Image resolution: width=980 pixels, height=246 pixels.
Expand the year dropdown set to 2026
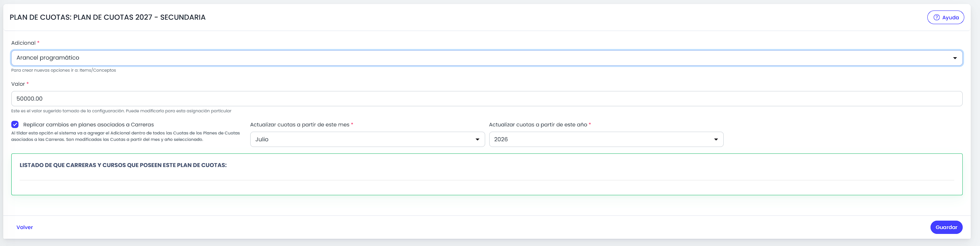(x=606, y=139)
